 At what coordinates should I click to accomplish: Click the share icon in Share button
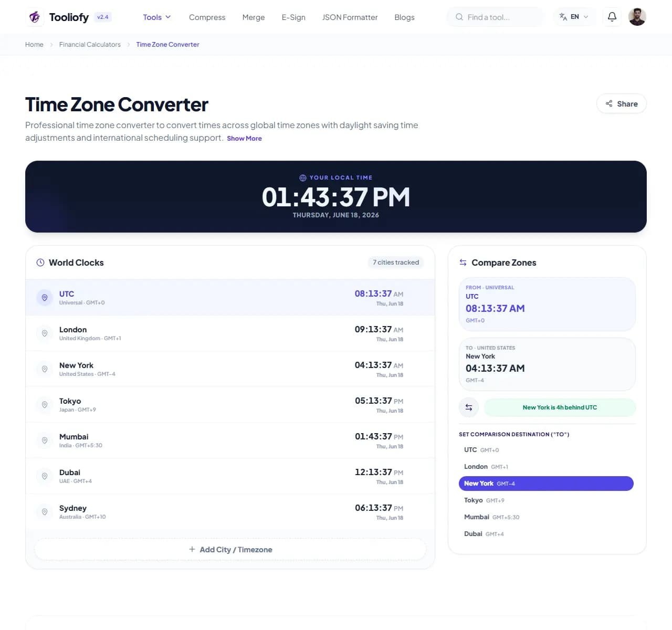[x=609, y=103]
